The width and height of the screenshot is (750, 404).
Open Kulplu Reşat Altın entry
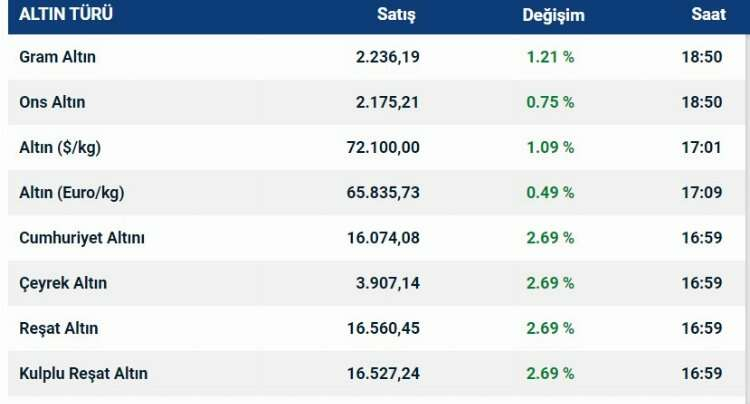click(83, 373)
